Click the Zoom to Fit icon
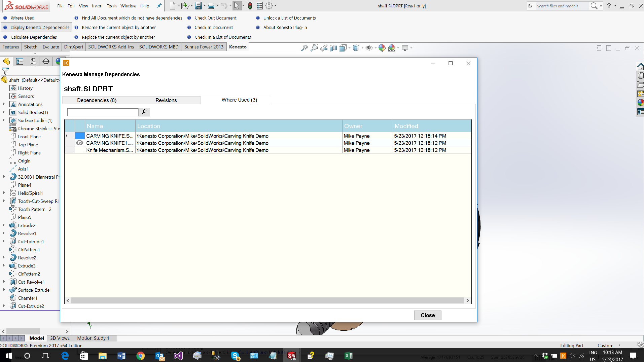Screen dimensions: 644x362 point(304,48)
